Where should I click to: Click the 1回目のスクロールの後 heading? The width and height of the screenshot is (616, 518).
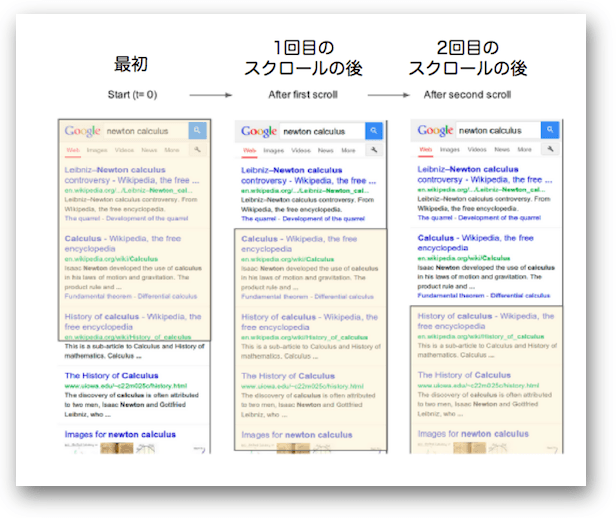point(303,58)
